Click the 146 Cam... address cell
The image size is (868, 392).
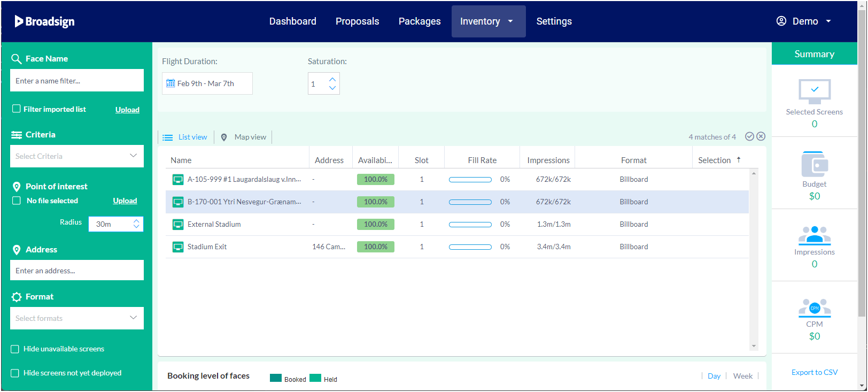click(329, 247)
